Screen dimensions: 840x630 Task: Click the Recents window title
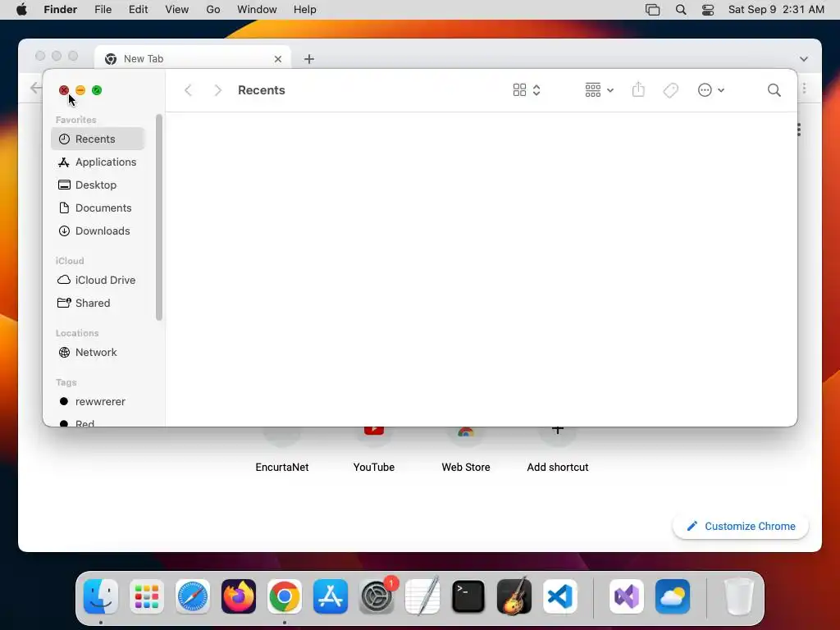coord(262,90)
